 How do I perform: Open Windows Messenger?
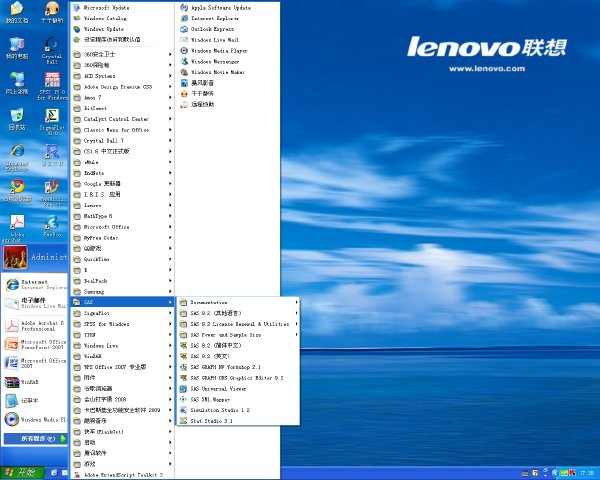coord(210,61)
